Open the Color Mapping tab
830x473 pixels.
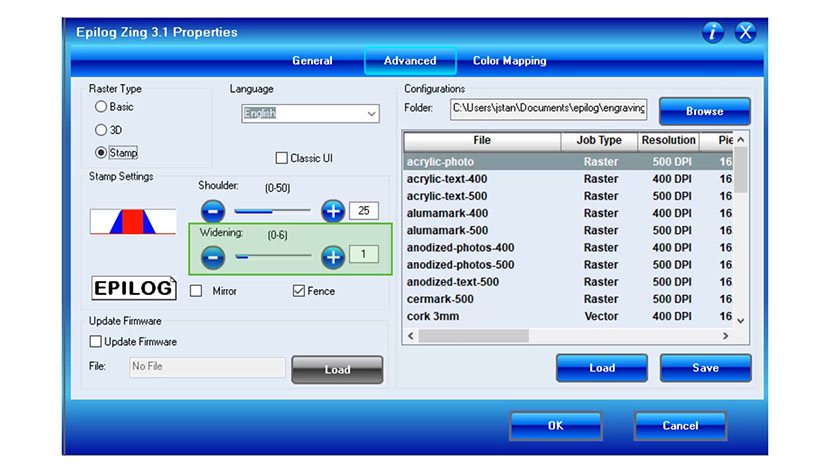coord(509,61)
